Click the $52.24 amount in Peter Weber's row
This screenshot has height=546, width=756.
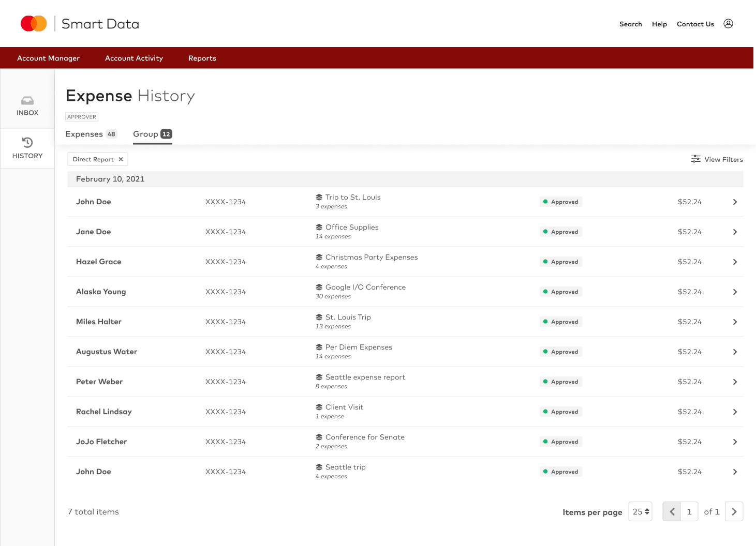[x=690, y=382]
